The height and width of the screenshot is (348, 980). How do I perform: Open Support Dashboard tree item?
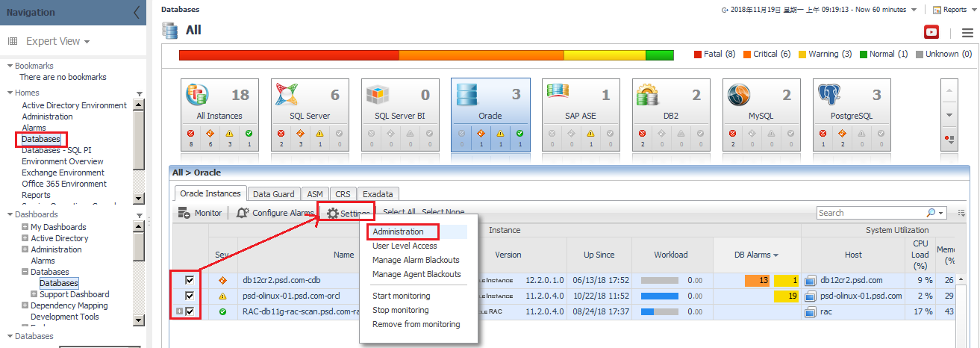click(75, 294)
